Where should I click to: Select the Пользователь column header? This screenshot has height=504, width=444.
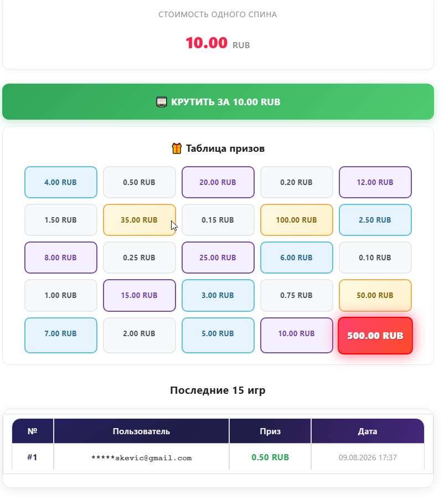coord(141,431)
